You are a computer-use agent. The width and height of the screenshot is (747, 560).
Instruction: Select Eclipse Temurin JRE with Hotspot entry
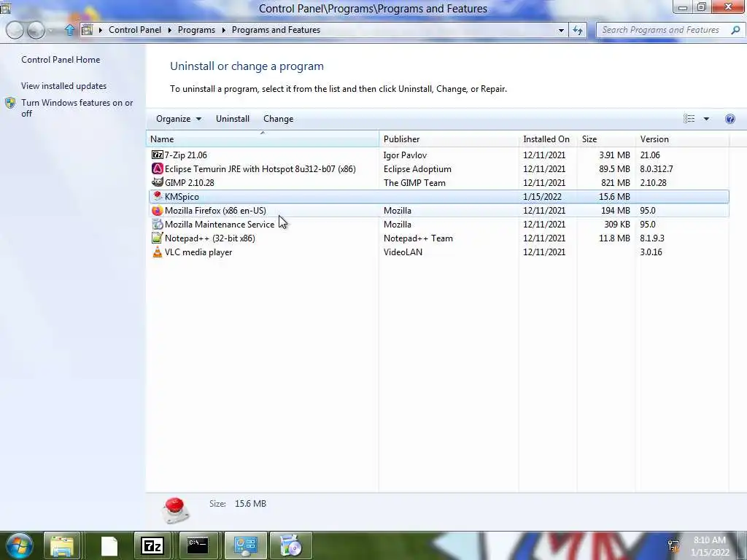(260, 168)
